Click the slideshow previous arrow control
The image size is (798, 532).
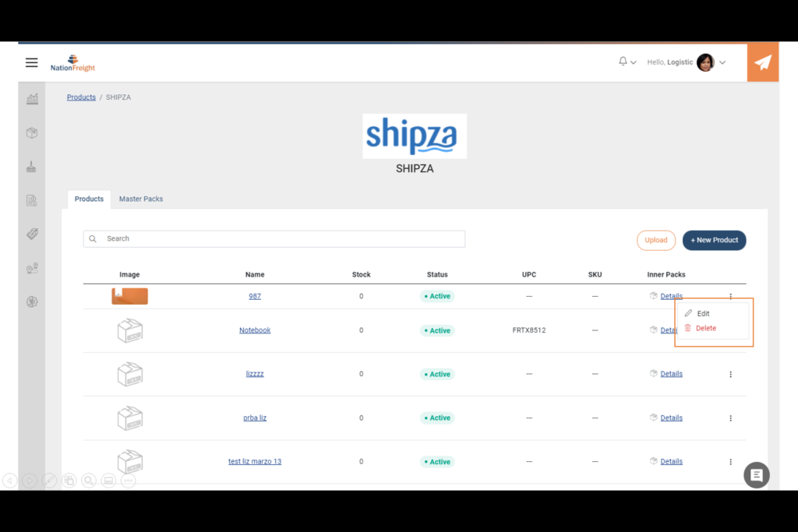point(9,480)
